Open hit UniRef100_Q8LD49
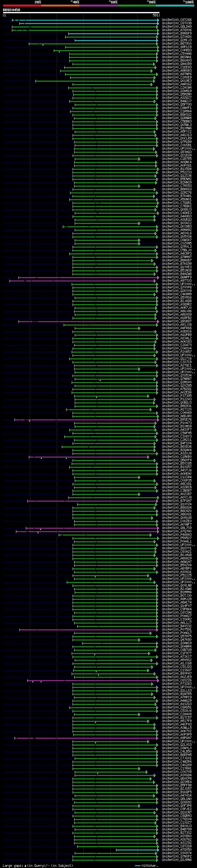Viewport: 197px width, 868px height. 176,26
